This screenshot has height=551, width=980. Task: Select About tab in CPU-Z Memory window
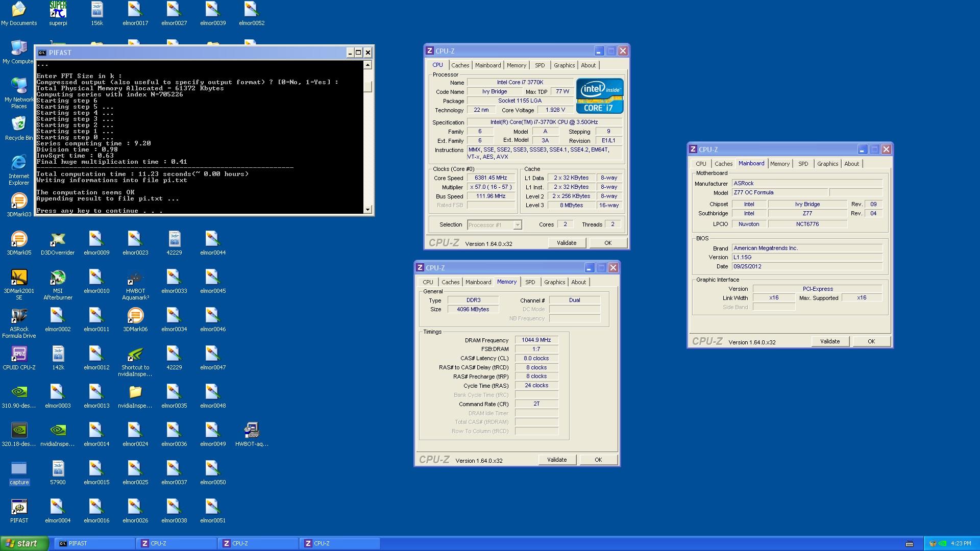(578, 282)
